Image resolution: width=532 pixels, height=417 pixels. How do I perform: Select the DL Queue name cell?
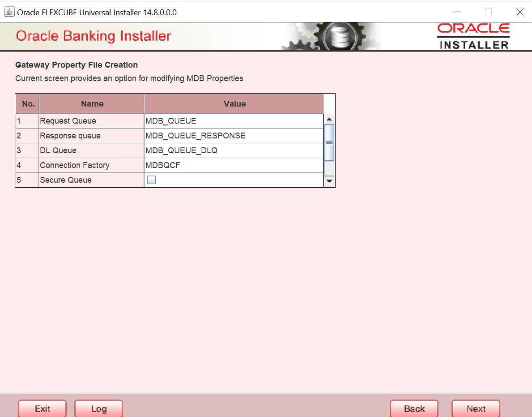[x=91, y=150]
